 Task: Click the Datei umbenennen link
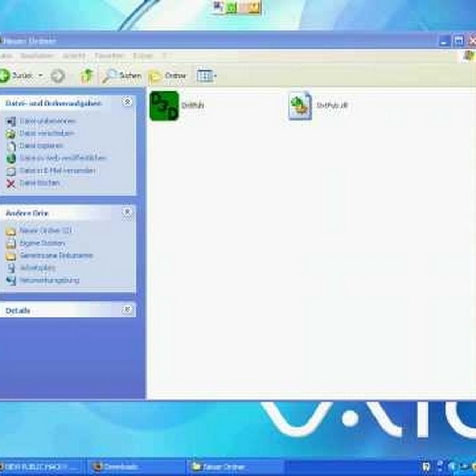point(48,121)
